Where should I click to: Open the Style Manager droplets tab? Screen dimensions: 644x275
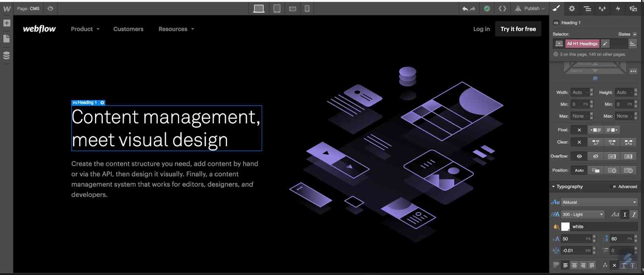[x=602, y=8]
